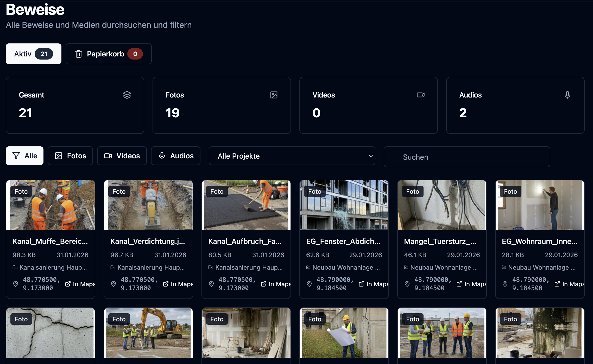Click the external link icon next to In Maps on EG_Wohnraum card
Screen dimensions: 593x364
click(x=557, y=284)
